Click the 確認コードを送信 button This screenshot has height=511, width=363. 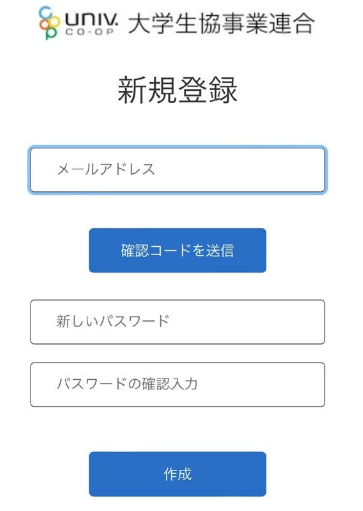pyautogui.click(x=177, y=250)
